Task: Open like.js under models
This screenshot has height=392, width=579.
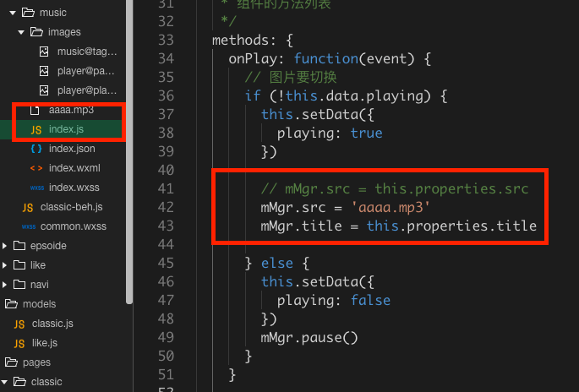Action: [x=44, y=343]
